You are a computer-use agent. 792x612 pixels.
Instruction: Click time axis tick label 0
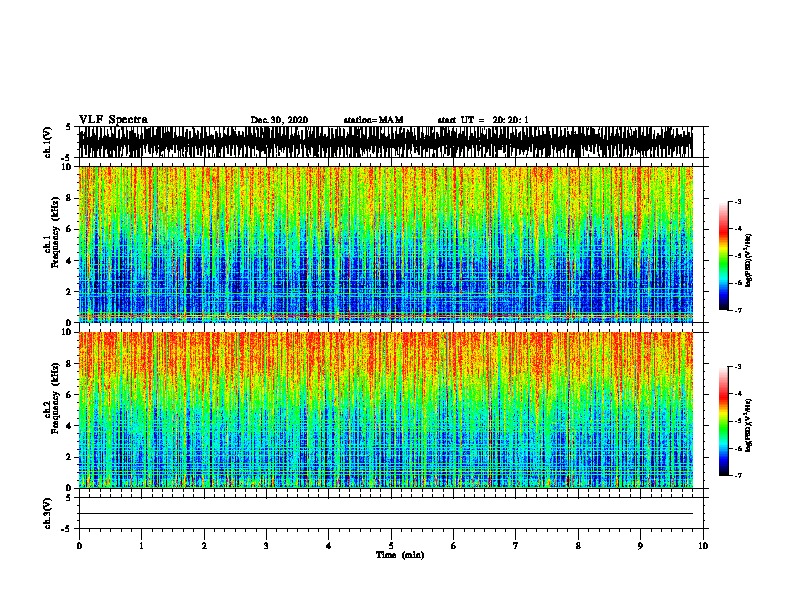click(x=79, y=545)
